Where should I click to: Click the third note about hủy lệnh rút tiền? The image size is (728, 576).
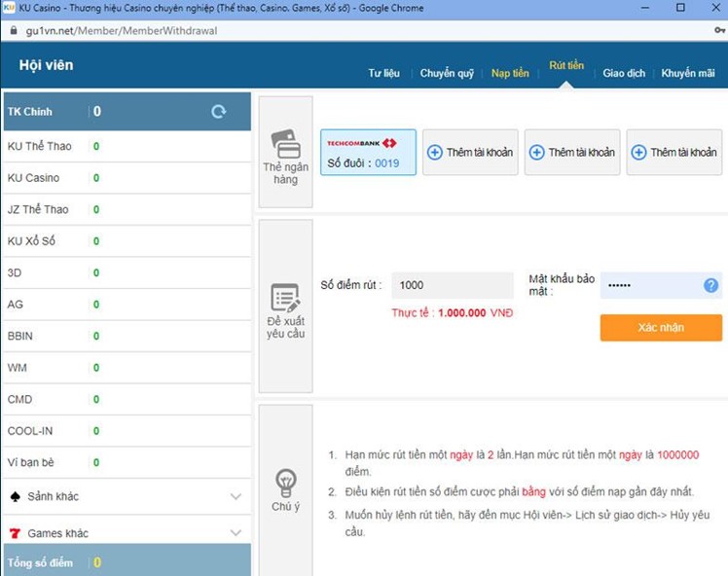527,523
